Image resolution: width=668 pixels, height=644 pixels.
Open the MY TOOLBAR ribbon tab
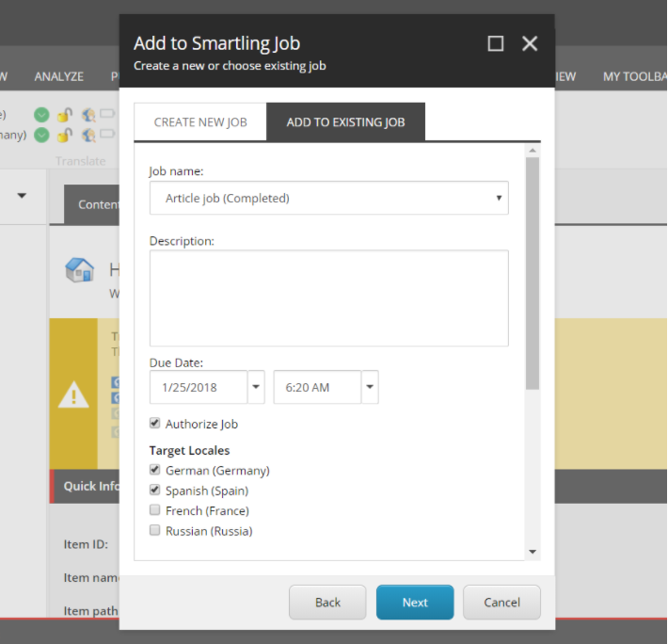point(634,76)
